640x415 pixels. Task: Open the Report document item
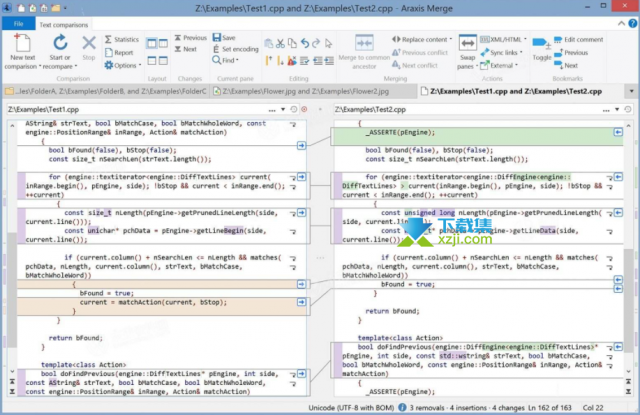tap(119, 52)
